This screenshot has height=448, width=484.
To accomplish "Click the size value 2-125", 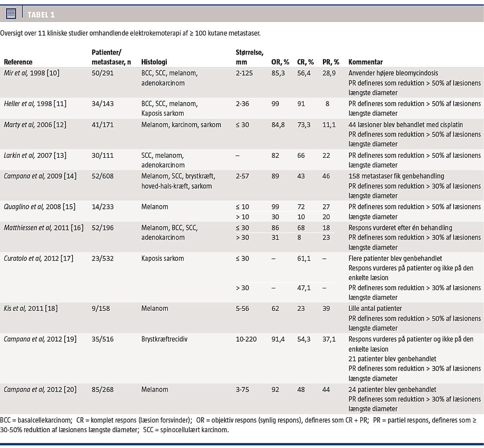I will tap(244, 73).
